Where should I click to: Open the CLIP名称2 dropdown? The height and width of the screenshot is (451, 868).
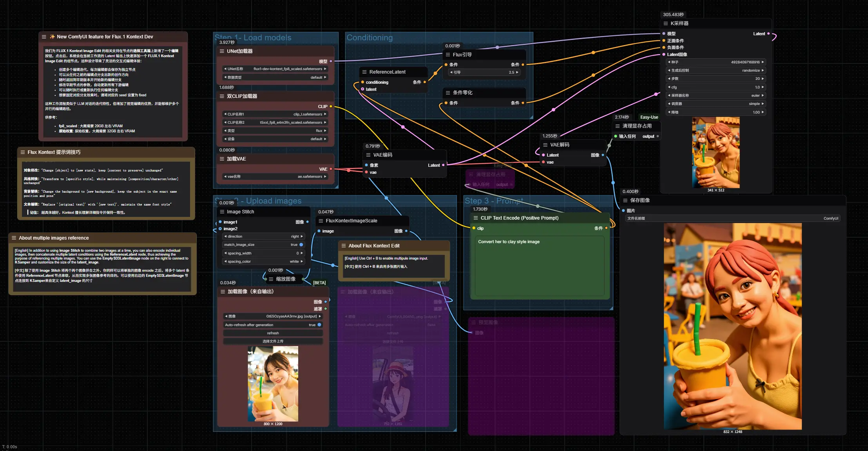pyautogui.click(x=275, y=123)
